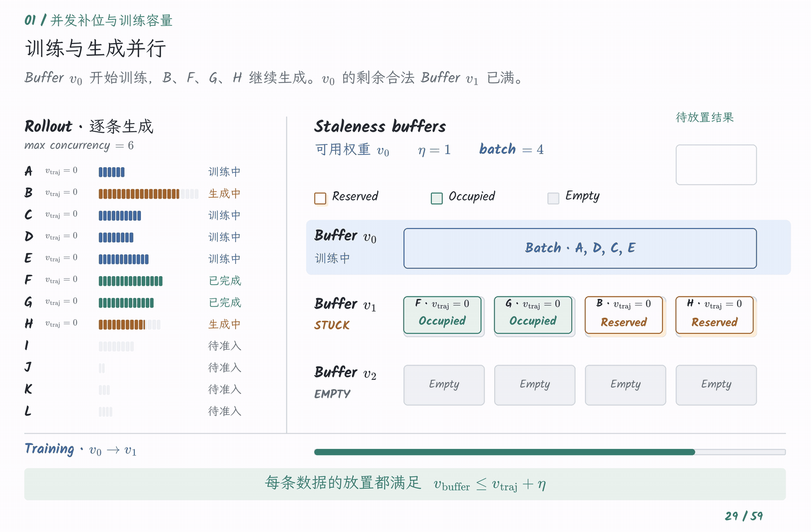Click the first Empty slot in Buffer v2
811x532 pixels.
click(444, 385)
